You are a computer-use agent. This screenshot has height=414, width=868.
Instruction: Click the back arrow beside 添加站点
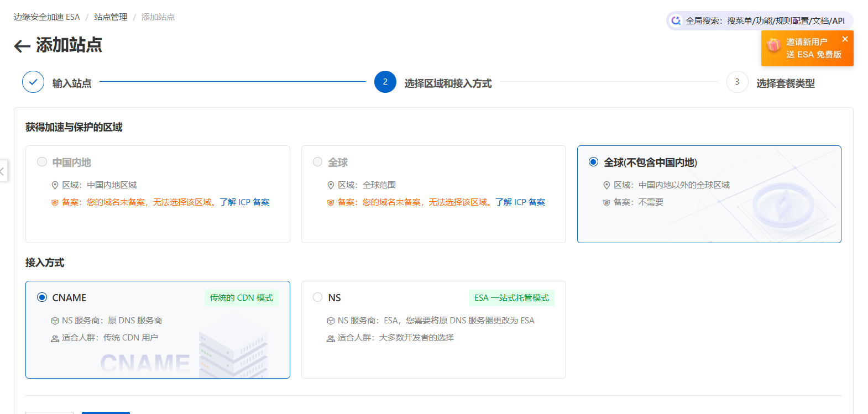[x=22, y=46]
